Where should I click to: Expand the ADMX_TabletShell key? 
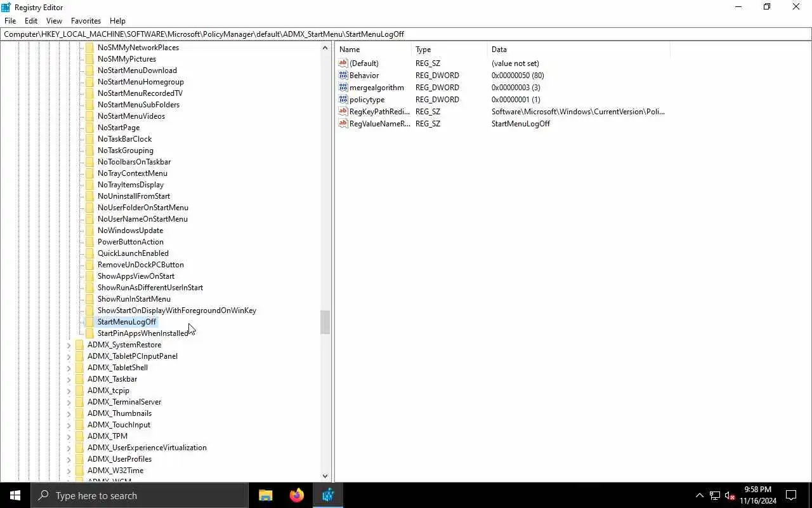[69, 368]
